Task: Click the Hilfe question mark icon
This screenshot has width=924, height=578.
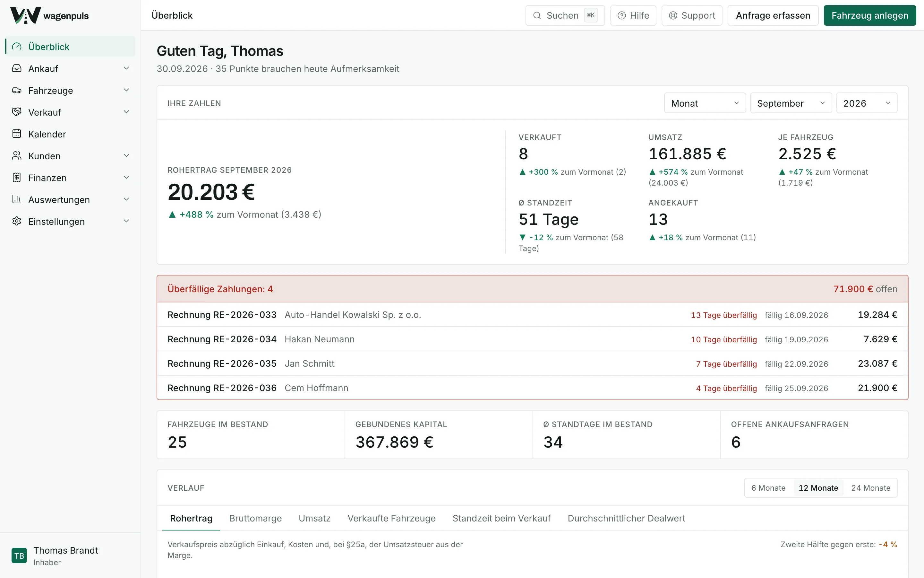Action: click(x=621, y=15)
